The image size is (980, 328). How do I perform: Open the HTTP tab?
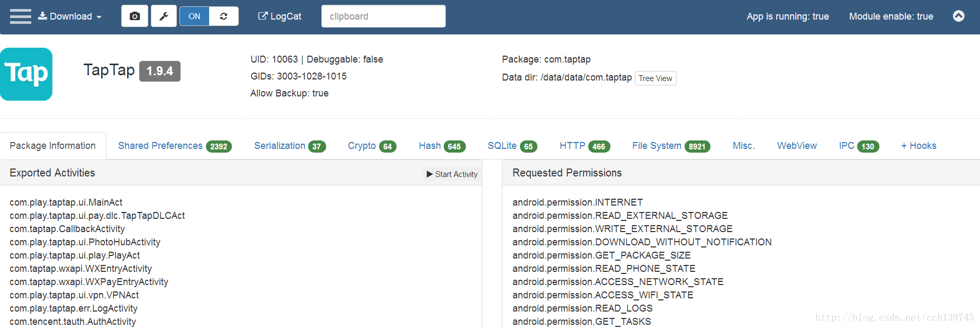click(x=585, y=146)
